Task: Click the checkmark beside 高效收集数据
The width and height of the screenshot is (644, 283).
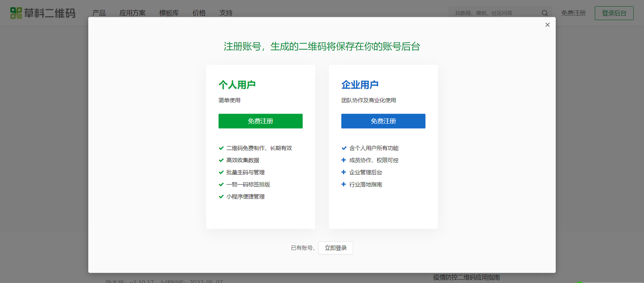Action: pos(221,160)
